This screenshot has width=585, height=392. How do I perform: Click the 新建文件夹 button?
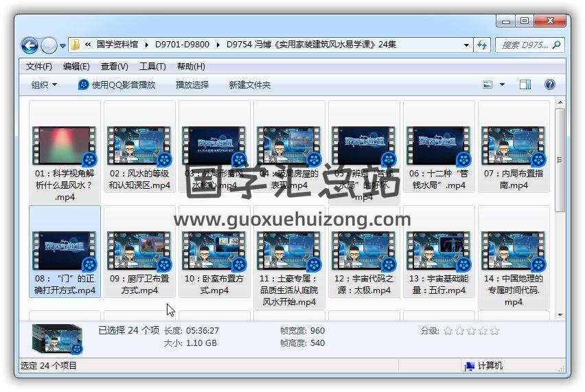250,84
